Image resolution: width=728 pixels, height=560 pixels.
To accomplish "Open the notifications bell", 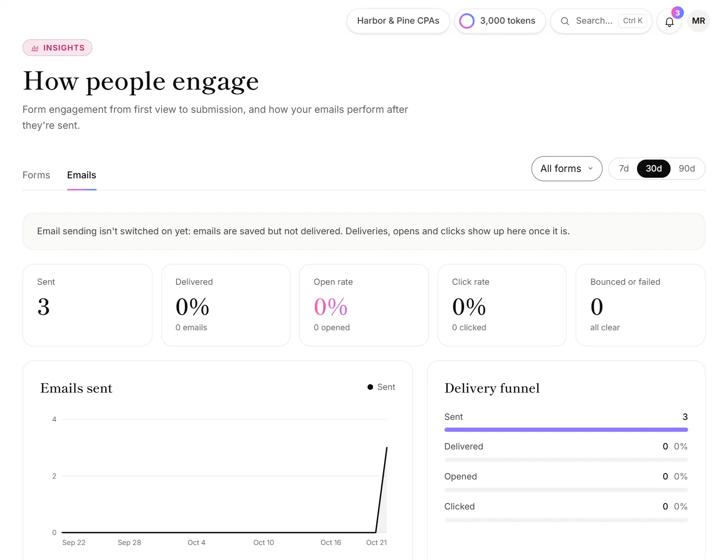I will [669, 21].
